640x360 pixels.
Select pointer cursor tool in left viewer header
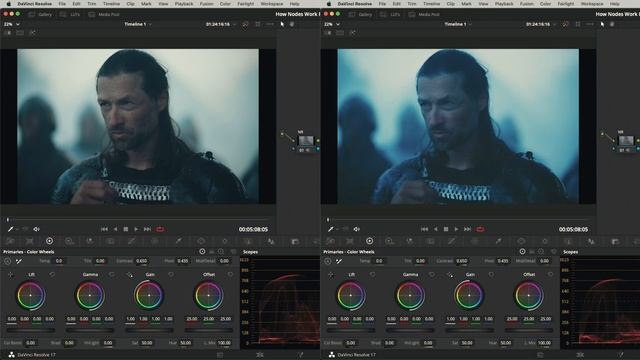(x=282, y=24)
